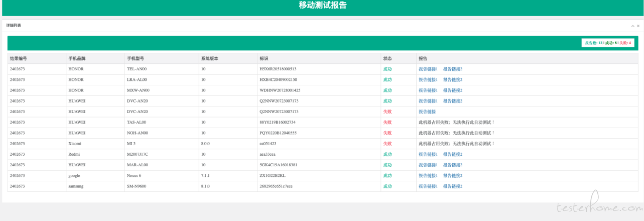Click the failure message in the MI 5 row
This screenshot has width=644, height=221.
coord(457,144)
